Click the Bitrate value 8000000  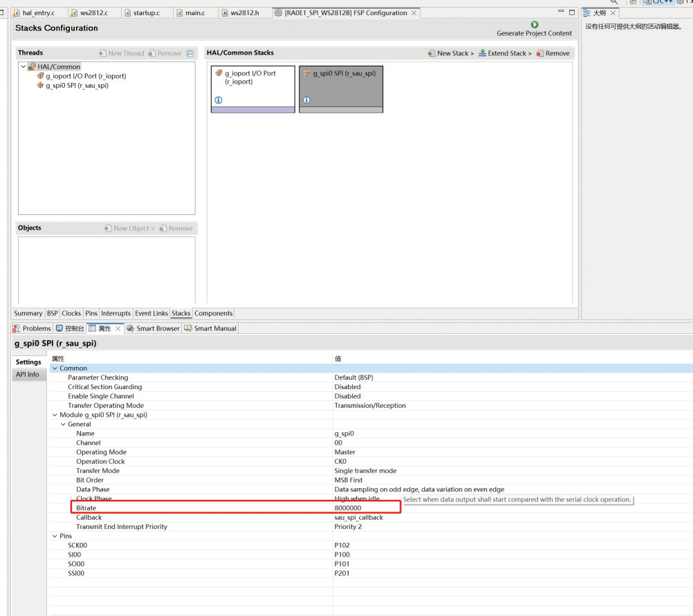pyautogui.click(x=348, y=507)
